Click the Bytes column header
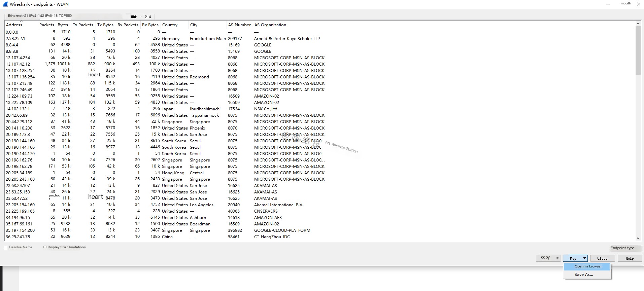The width and height of the screenshot is (644, 291). pyautogui.click(x=63, y=25)
